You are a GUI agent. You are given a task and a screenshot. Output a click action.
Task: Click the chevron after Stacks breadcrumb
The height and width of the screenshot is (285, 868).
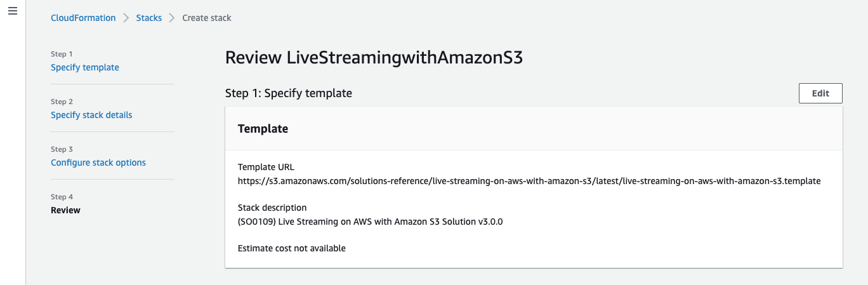tap(172, 18)
